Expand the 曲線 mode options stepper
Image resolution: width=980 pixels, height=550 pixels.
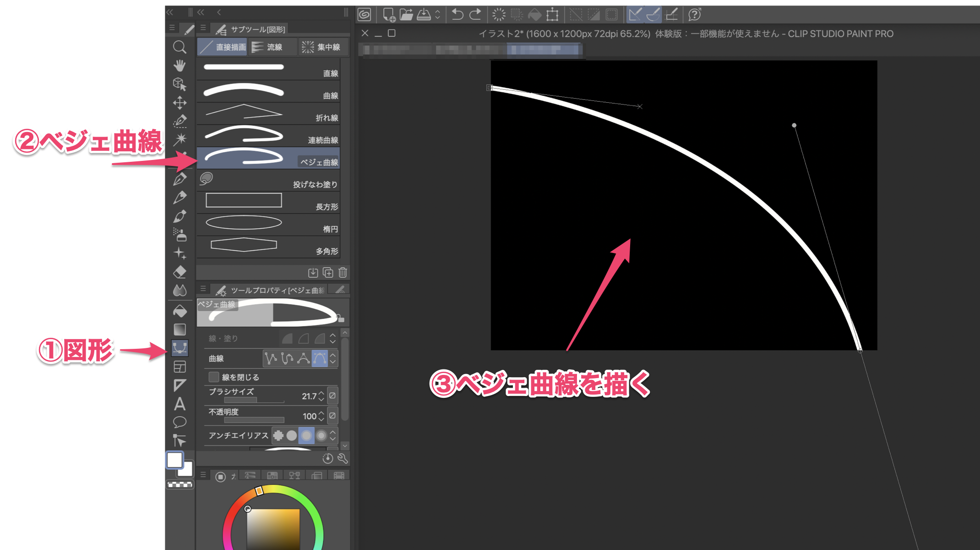pos(333,358)
